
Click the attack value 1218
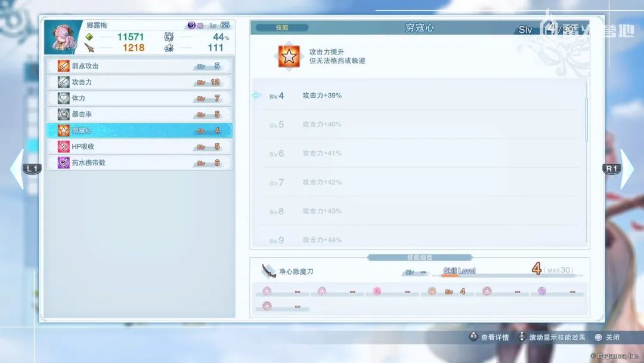tap(134, 48)
